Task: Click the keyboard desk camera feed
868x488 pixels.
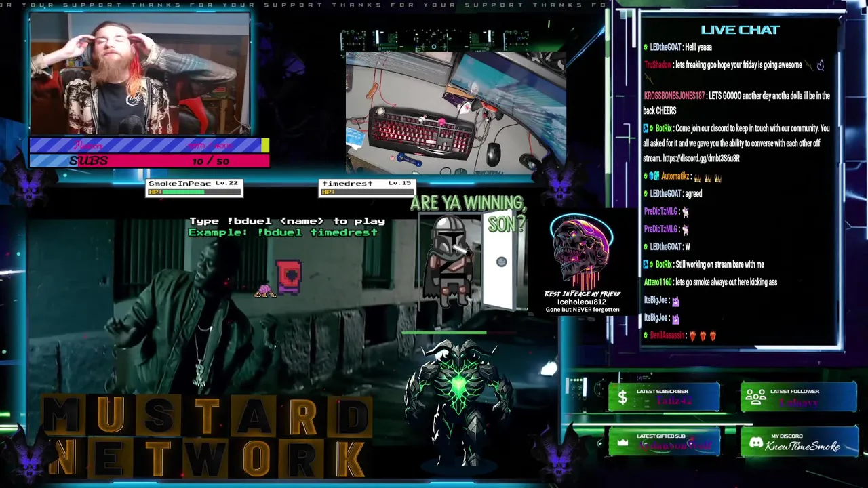Action: tap(456, 112)
